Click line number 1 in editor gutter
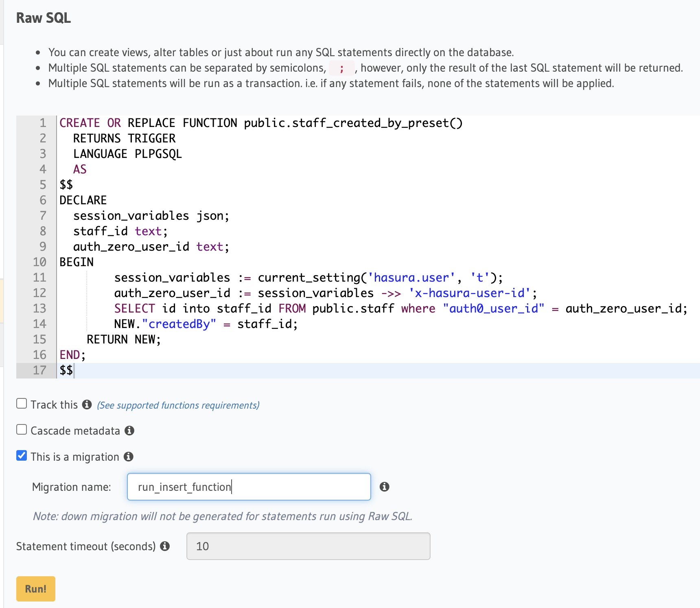 coord(43,123)
